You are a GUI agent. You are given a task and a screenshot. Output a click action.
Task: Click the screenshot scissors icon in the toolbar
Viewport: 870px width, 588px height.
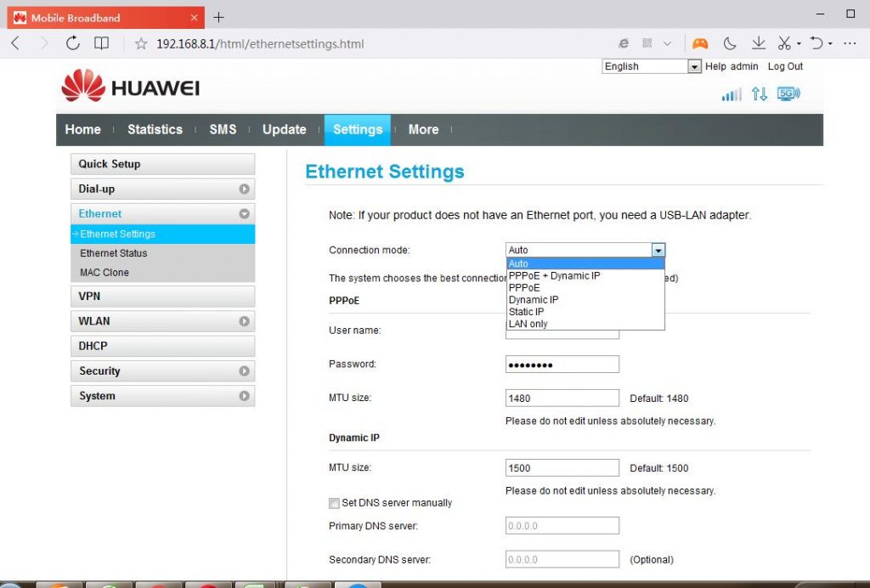783,42
